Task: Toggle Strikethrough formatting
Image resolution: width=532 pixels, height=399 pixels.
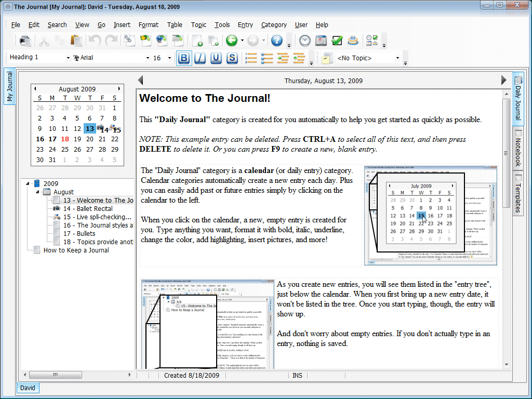Action: [x=232, y=58]
